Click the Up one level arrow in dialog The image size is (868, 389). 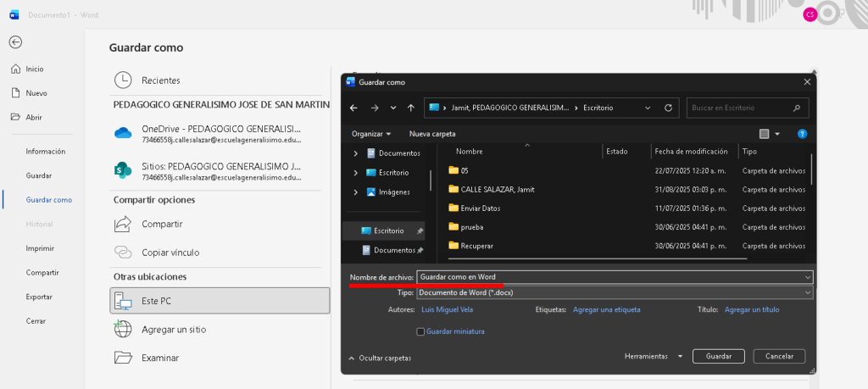(411, 108)
